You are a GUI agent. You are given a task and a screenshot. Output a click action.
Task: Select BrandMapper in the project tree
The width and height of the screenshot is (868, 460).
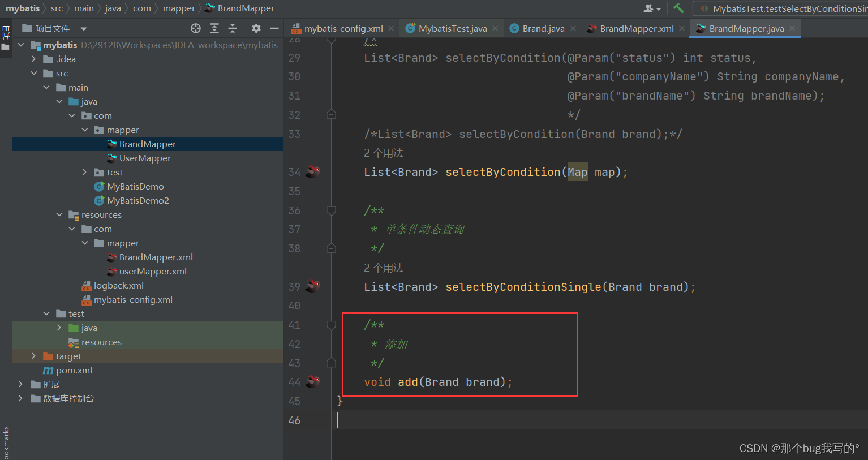[148, 144]
